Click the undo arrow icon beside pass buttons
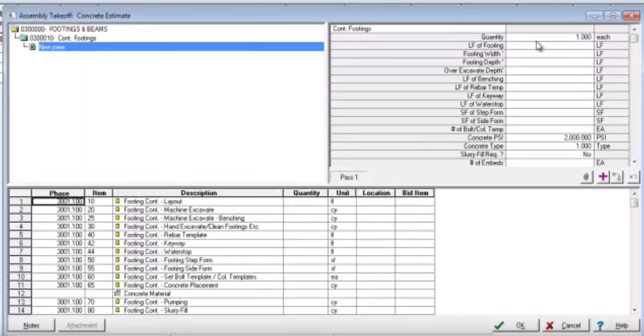Image resolution: width=644 pixels, height=336 pixels. (633, 177)
